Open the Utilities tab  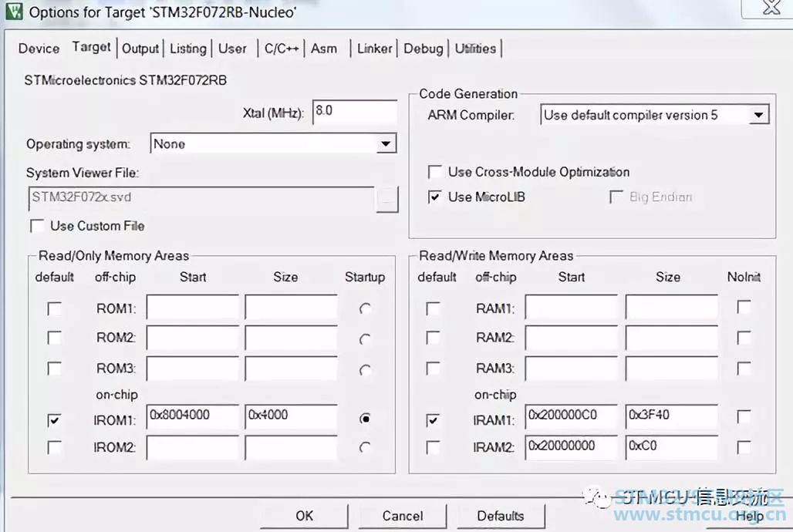pyautogui.click(x=475, y=49)
